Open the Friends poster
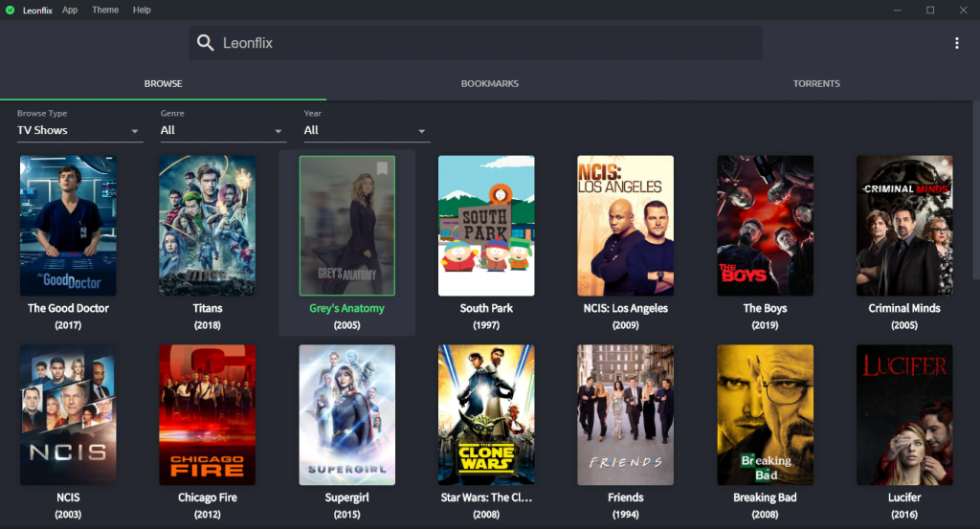 [x=626, y=415]
